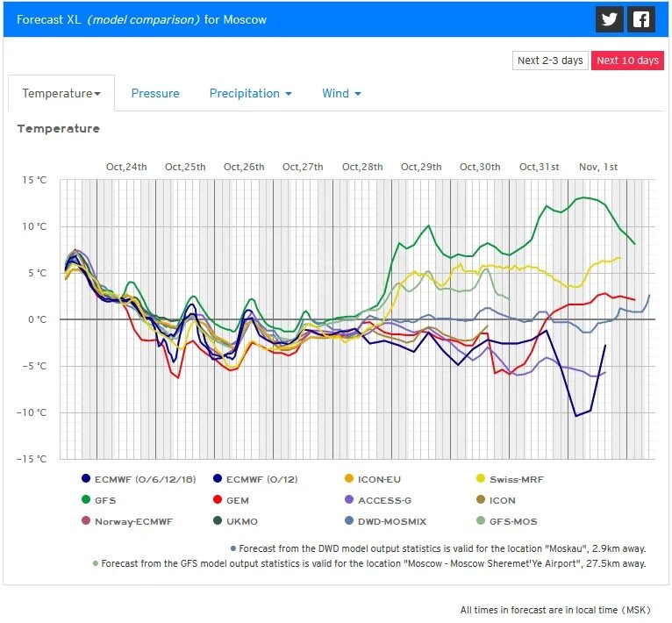Click the blue ECMWF (0/12) legend dot
The image size is (672, 623).
pyautogui.click(x=218, y=478)
